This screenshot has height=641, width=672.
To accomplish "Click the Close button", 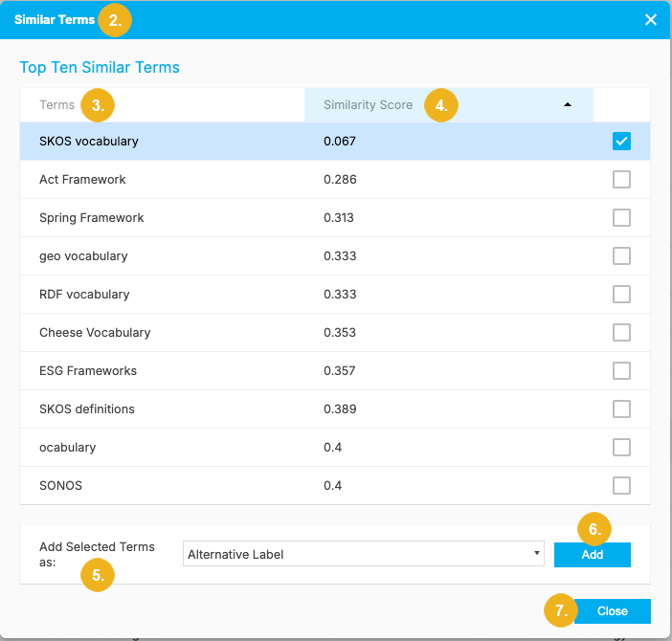I will pos(613,611).
